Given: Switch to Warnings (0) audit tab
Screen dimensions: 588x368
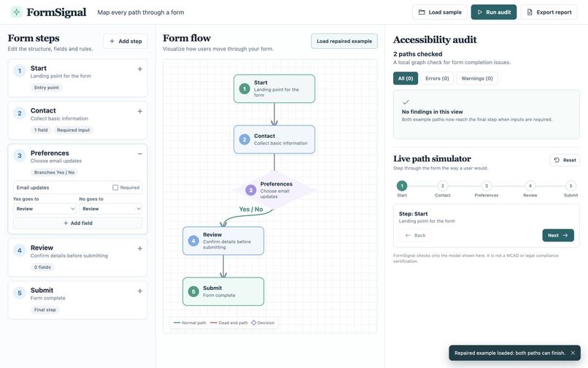Looking at the screenshot, I should coord(477,78).
